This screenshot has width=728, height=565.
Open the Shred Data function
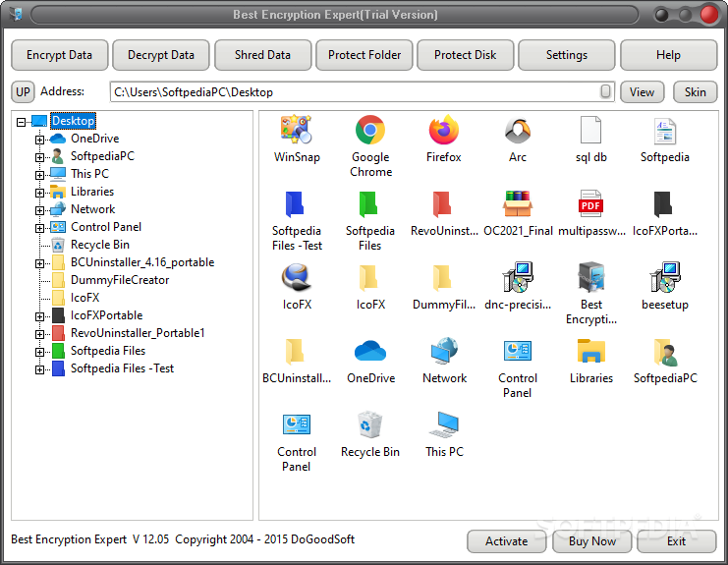coord(262,55)
